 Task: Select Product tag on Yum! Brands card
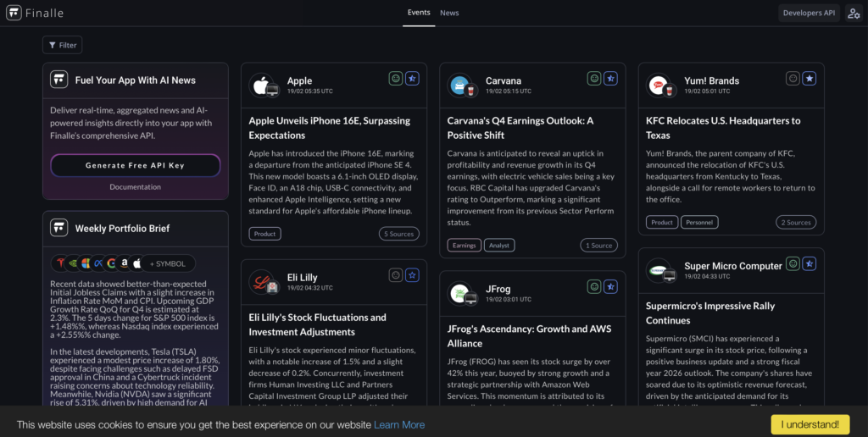(662, 223)
